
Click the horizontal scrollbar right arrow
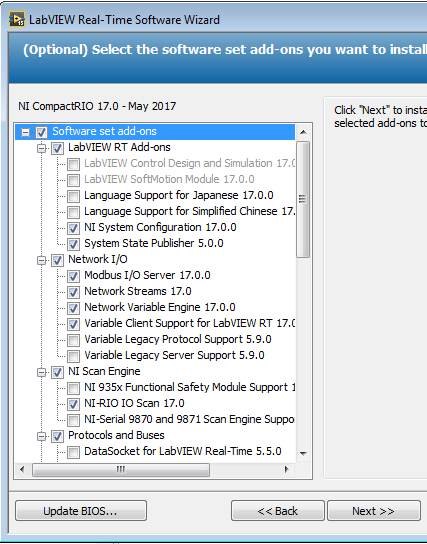(287, 469)
